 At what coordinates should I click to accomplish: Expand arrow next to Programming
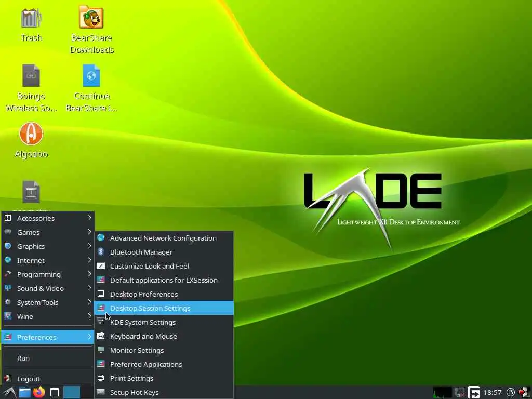(89, 274)
